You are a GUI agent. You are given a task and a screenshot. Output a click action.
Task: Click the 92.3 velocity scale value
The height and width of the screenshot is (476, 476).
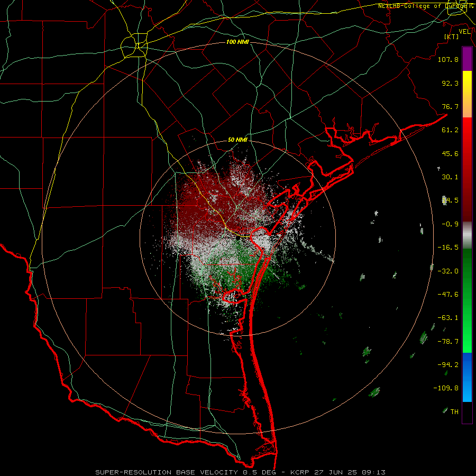pyautogui.click(x=450, y=83)
